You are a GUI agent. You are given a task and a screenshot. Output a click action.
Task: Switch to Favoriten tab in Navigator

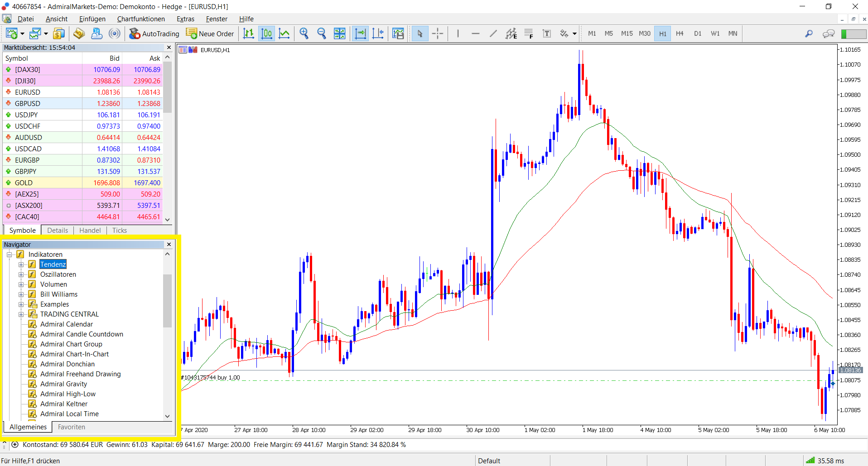(x=72, y=427)
